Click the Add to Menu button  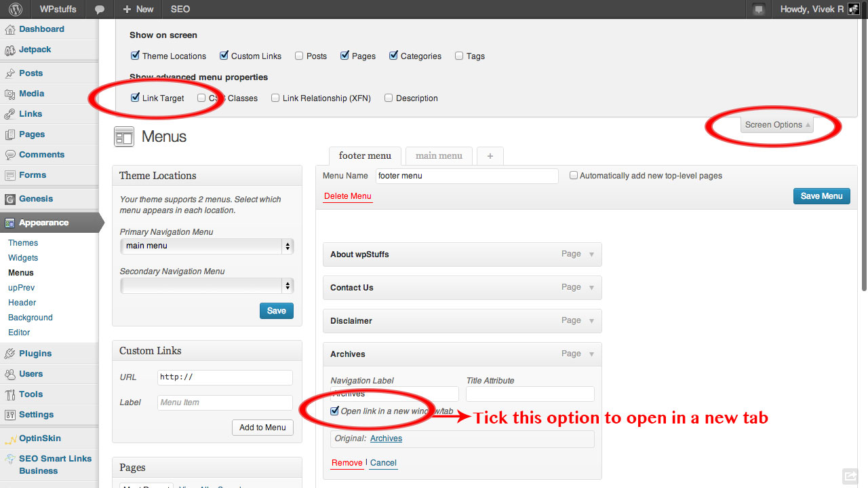coord(262,428)
